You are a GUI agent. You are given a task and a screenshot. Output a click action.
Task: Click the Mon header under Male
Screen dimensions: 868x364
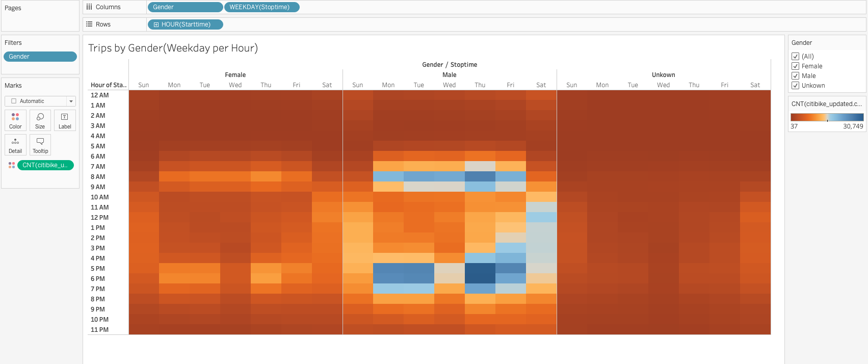click(388, 85)
